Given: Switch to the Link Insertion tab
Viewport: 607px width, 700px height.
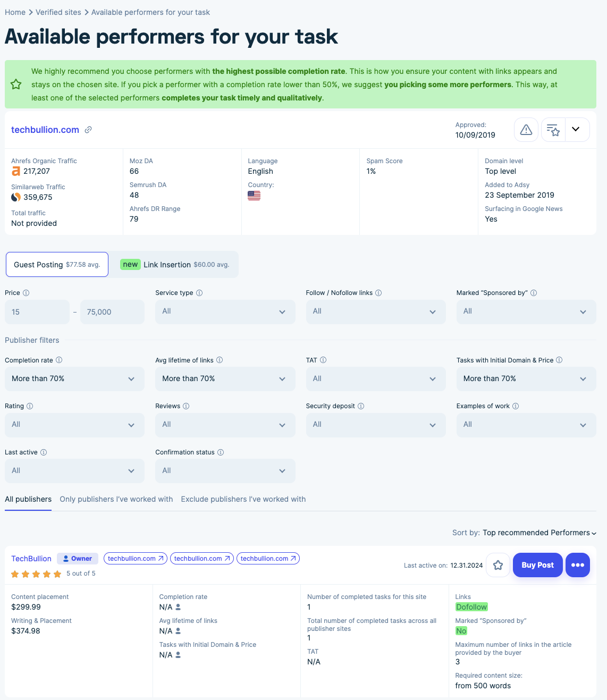Looking at the screenshot, I should 175,265.
